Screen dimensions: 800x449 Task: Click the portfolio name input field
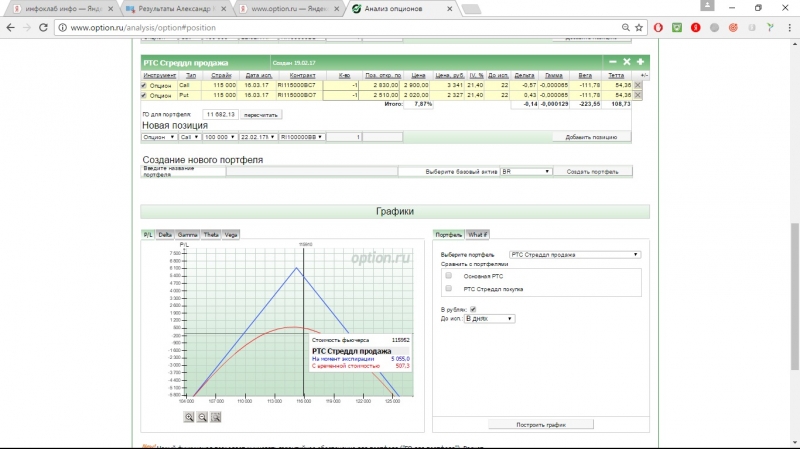(x=312, y=171)
